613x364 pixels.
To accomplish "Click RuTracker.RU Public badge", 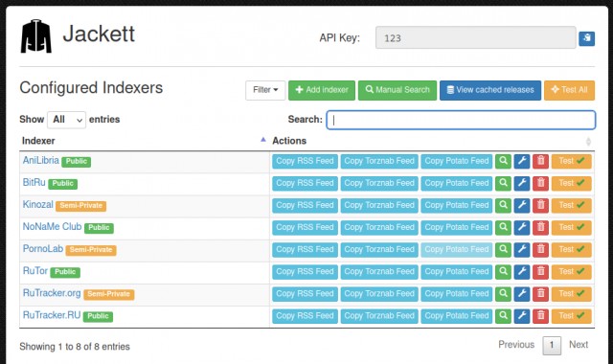I will (x=98, y=316).
